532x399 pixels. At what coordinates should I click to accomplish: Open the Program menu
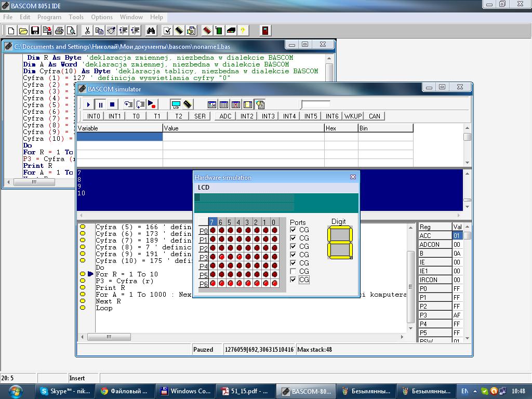click(x=49, y=17)
